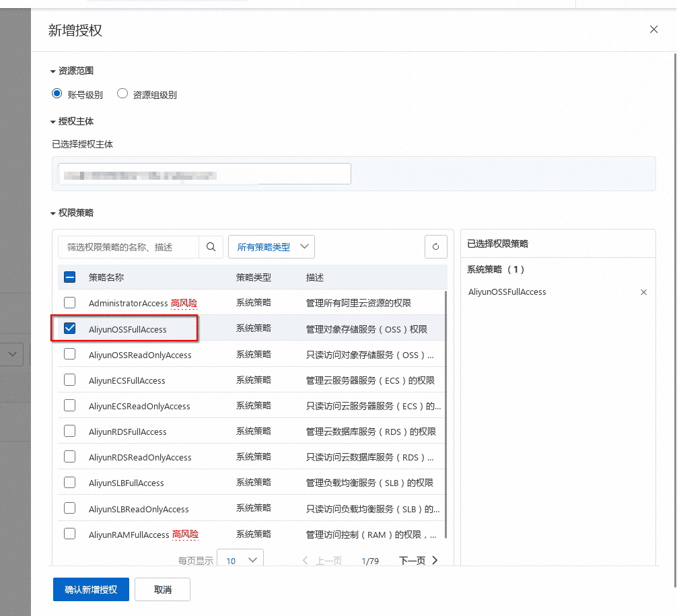Click the selected authorization principal input box
Screen dimensions: 677x616
(205, 174)
